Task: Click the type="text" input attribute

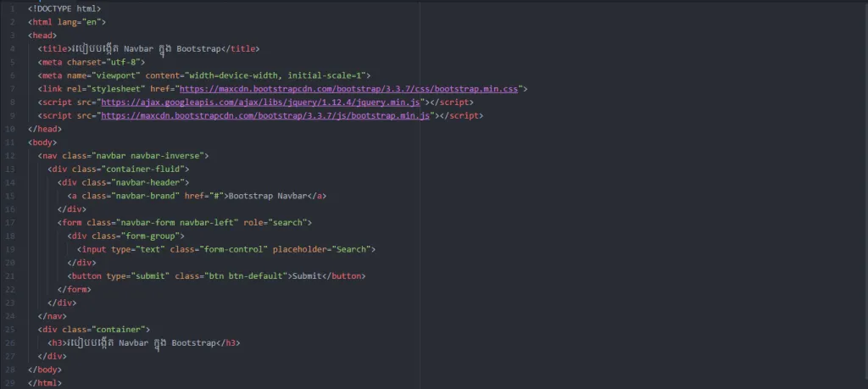Action: click(138, 249)
